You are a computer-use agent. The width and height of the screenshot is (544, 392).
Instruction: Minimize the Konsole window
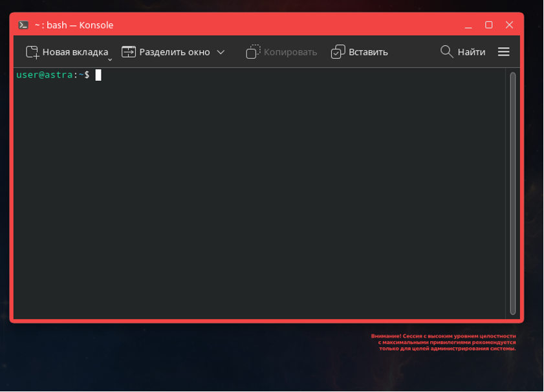point(468,25)
